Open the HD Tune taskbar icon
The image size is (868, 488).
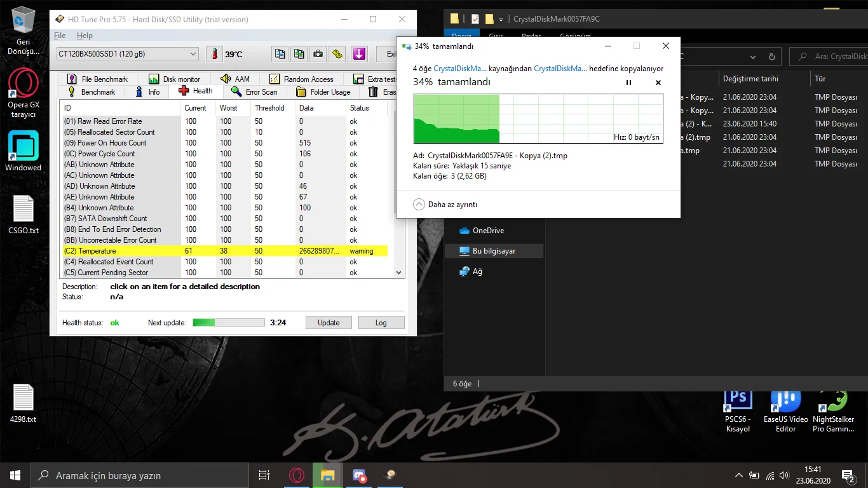390,475
